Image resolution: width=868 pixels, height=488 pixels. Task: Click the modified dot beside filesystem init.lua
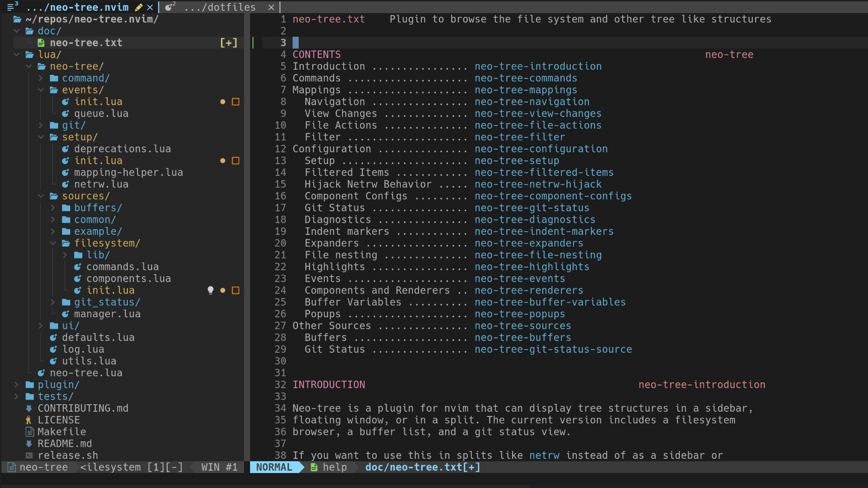click(x=223, y=290)
